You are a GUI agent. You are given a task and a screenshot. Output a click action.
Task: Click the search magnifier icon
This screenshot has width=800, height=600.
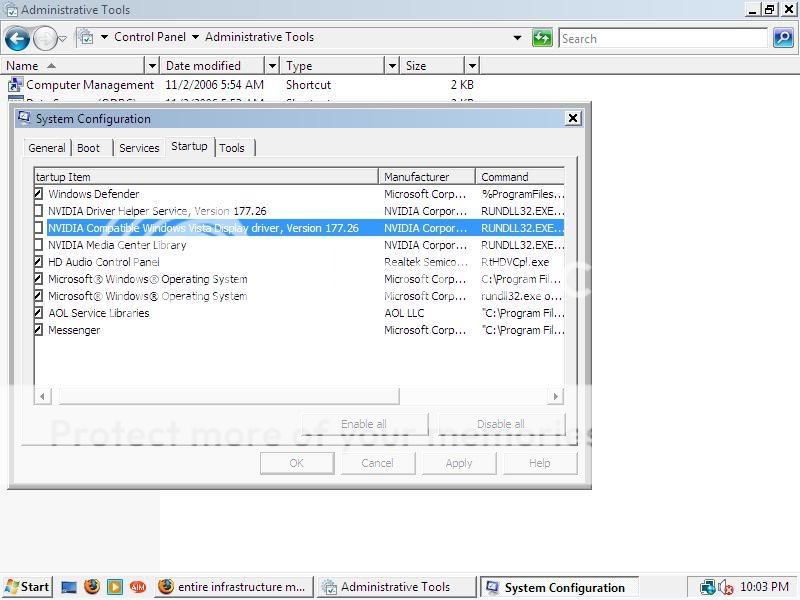[783, 38]
